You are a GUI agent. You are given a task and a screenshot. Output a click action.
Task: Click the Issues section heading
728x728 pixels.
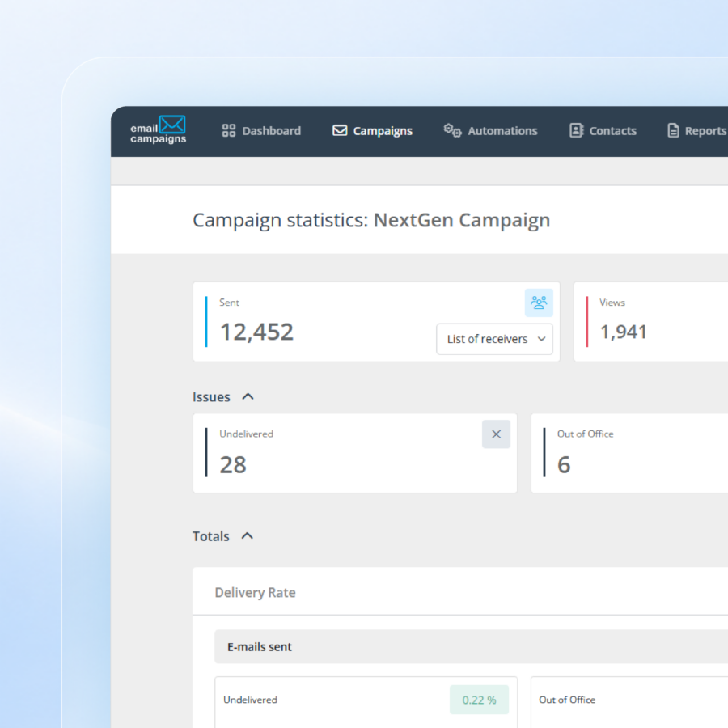click(211, 397)
